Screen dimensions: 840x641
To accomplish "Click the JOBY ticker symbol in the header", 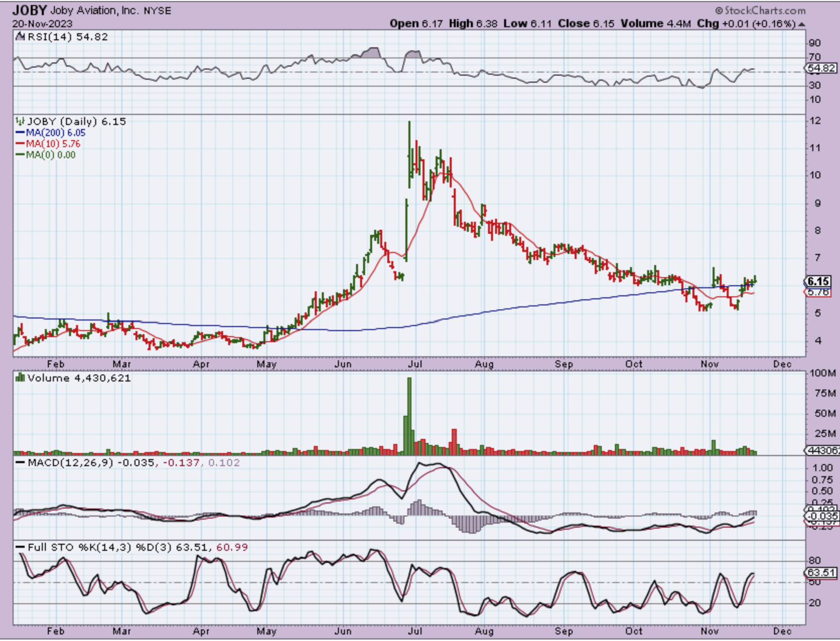I will tap(30, 10).
